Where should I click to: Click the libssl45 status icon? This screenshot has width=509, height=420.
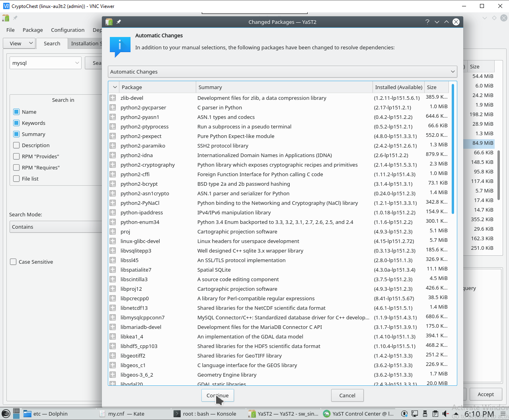pyautogui.click(x=113, y=260)
